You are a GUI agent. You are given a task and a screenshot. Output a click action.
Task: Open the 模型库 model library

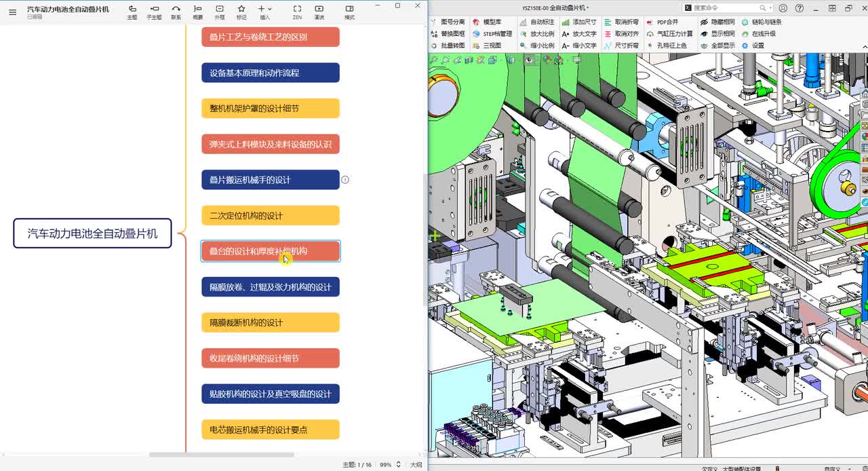(x=487, y=22)
